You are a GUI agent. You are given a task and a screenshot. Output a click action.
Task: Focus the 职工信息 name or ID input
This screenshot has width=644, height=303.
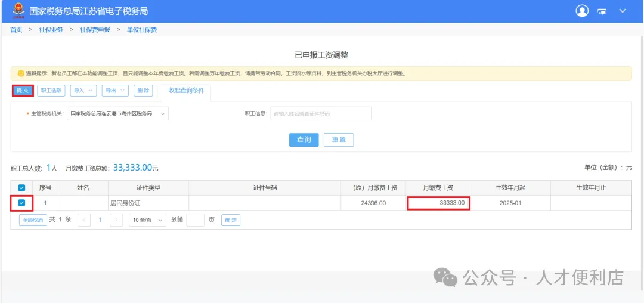click(321, 114)
